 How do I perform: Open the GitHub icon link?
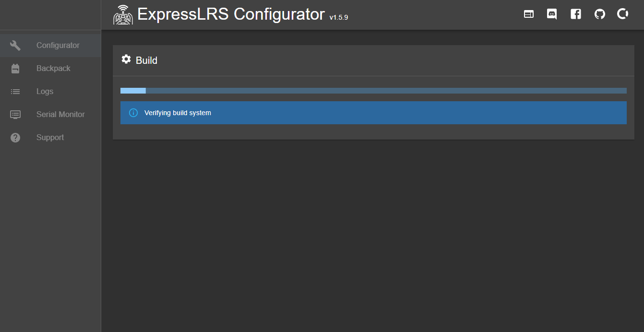(x=599, y=14)
